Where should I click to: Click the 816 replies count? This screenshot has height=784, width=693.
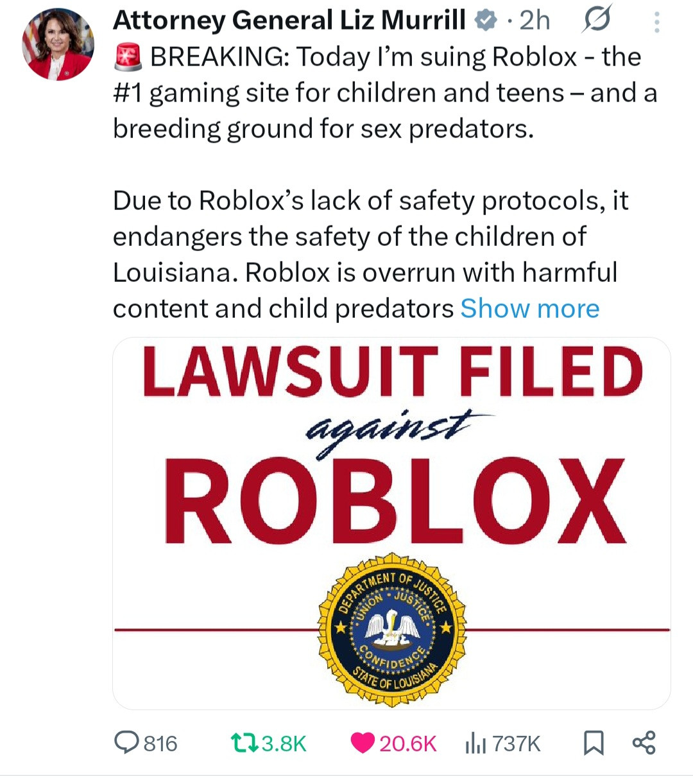160,744
